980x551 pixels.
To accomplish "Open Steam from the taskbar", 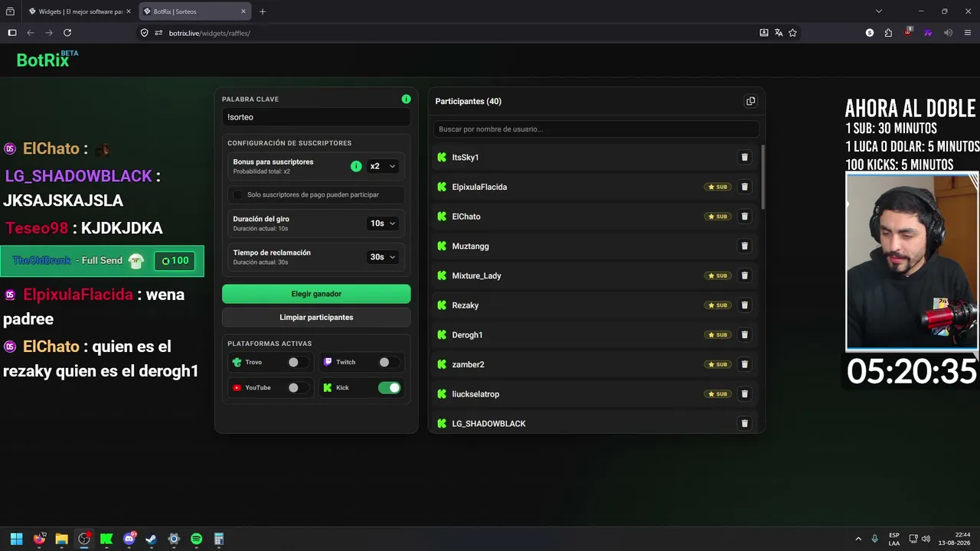I will click(152, 539).
